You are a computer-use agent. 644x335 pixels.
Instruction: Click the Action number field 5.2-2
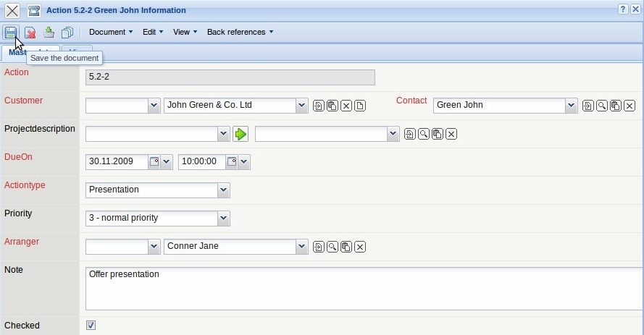pyautogui.click(x=230, y=77)
